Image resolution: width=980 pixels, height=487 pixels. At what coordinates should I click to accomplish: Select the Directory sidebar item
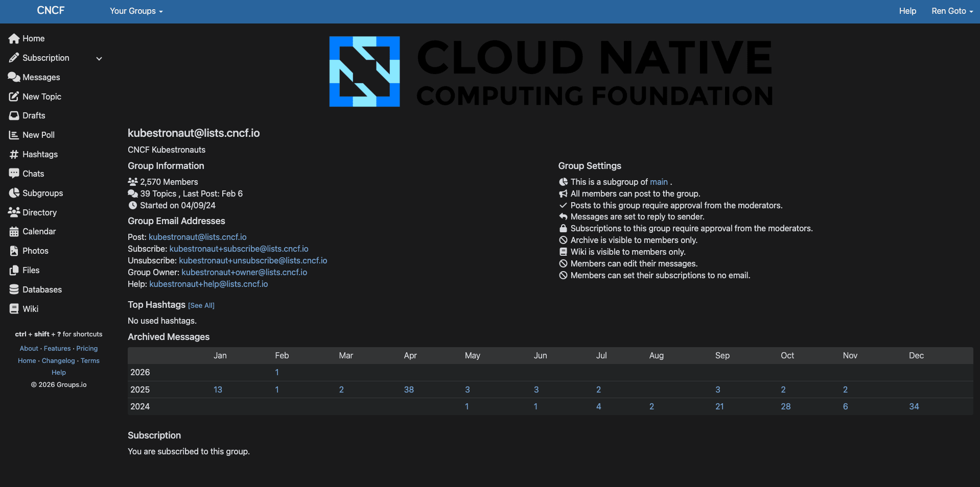click(x=39, y=212)
